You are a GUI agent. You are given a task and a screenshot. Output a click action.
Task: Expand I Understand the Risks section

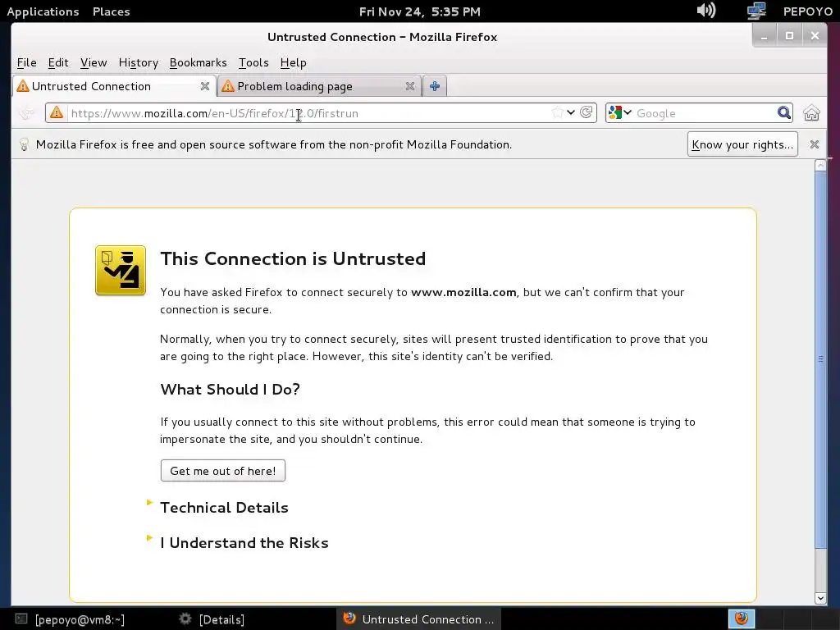[244, 543]
